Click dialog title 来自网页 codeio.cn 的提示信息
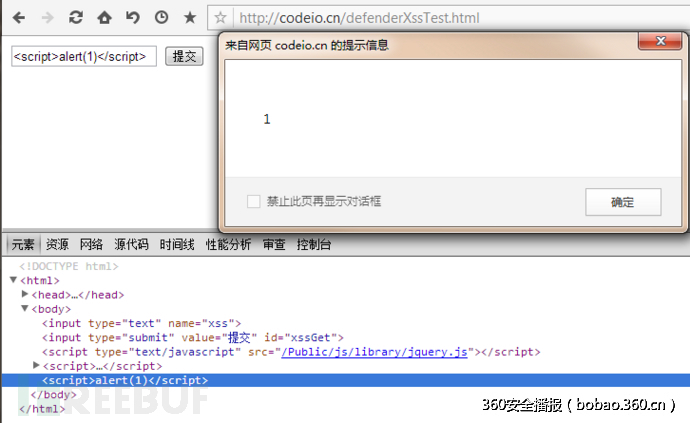 tap(307, 45)
